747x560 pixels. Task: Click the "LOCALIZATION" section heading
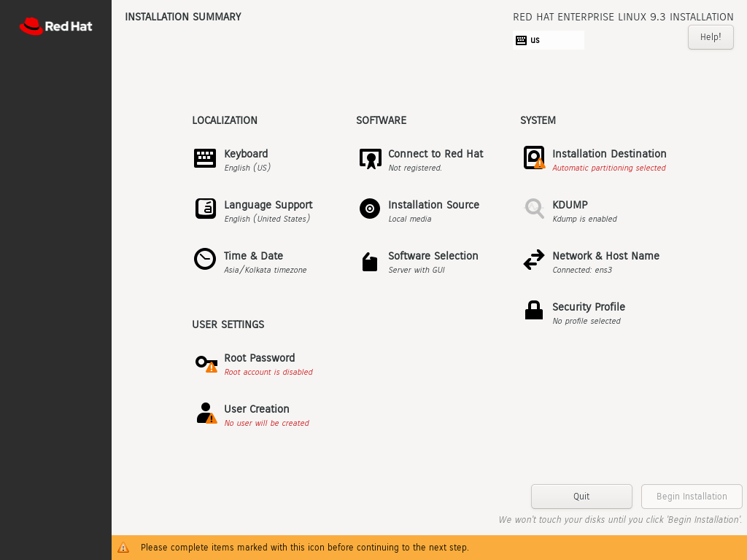[225, 120]
